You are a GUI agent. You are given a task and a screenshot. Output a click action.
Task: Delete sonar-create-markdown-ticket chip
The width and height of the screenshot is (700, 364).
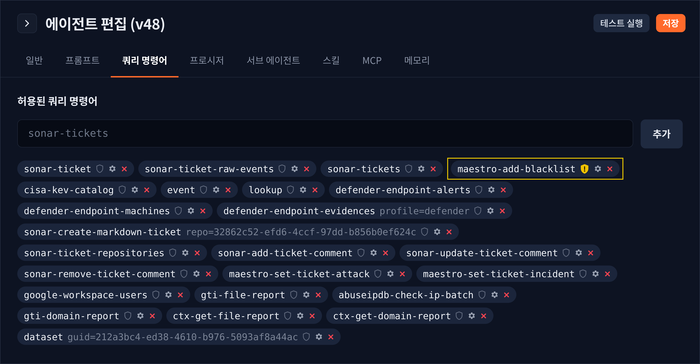(x=449, y=232)
